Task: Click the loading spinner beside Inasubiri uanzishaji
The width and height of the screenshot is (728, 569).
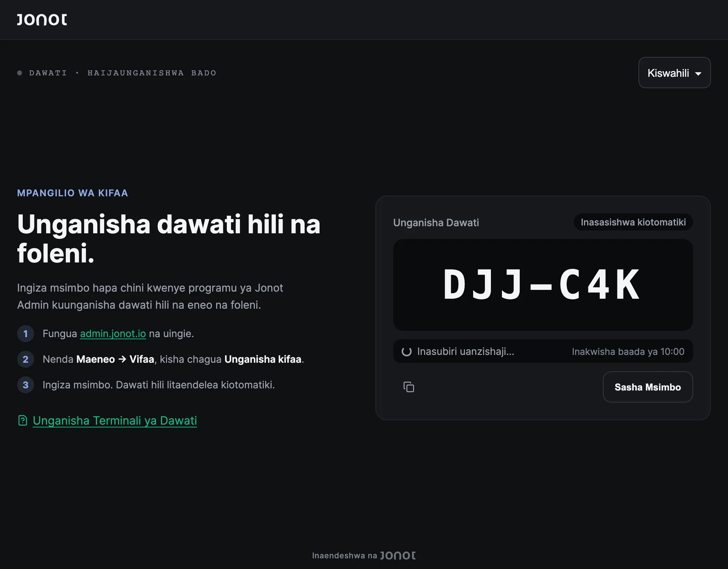Action: pyautogui.click(x=406, y=351)
